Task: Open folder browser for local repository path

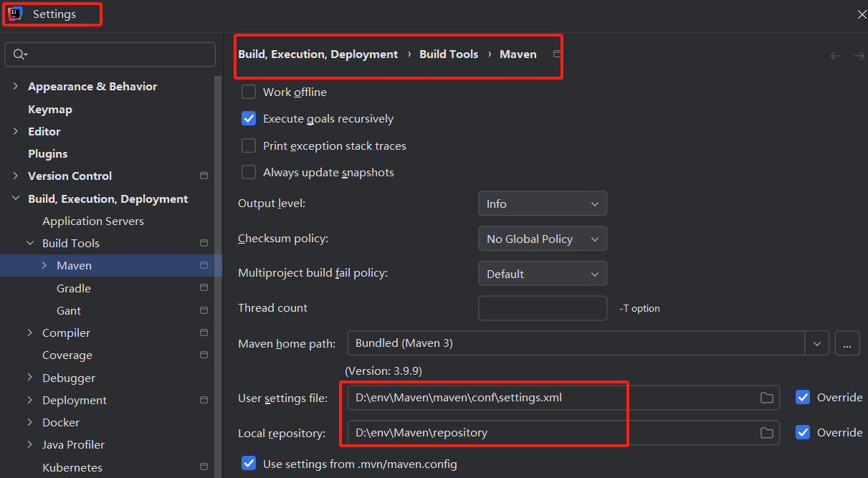Action: tap(766, 432)
